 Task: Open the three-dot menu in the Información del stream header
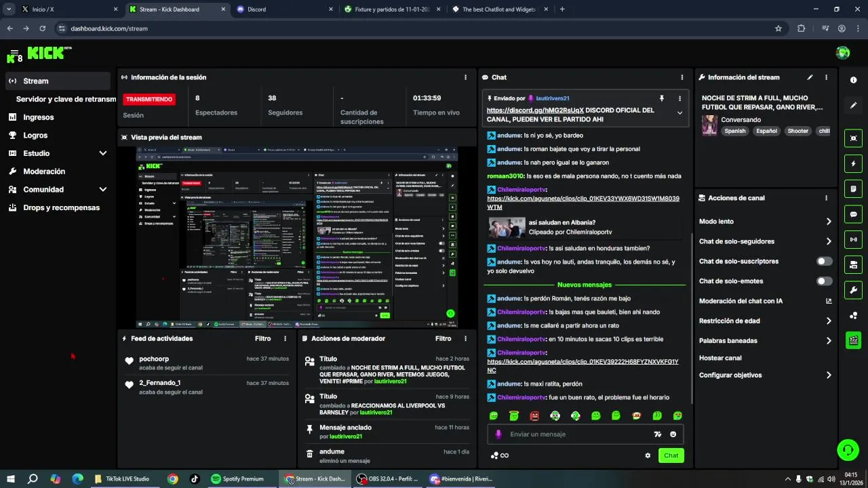point(826,77)
